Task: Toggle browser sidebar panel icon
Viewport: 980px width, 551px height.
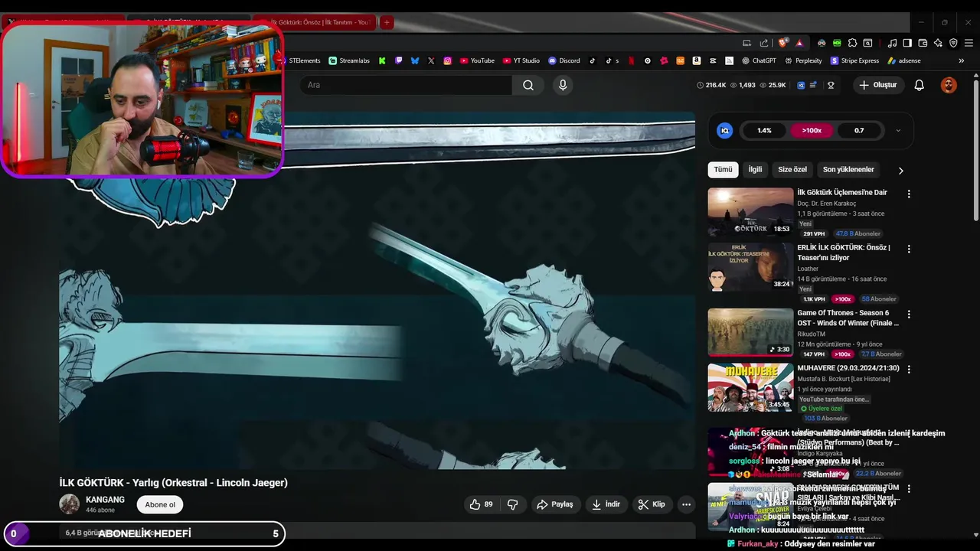Action: [x=907, y=43]
